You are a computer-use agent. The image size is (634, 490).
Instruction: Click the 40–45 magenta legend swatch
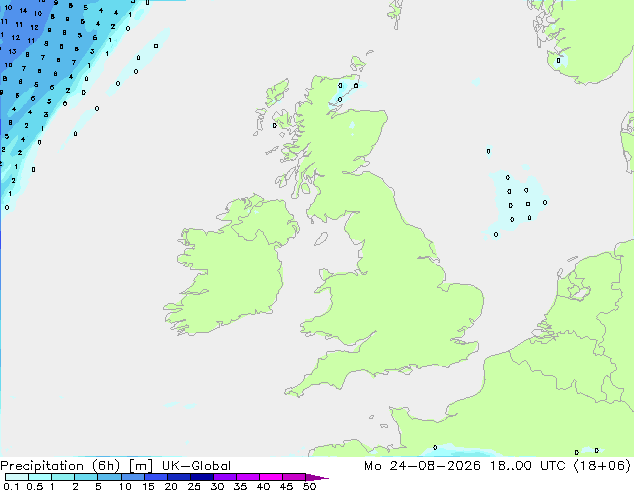pos(271,477)
